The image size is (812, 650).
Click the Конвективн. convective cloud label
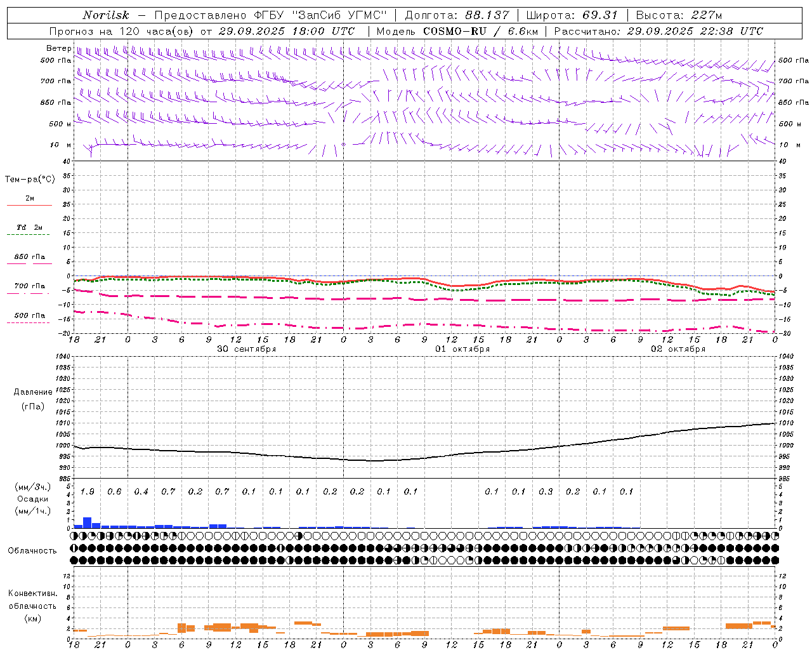click(32, 594)
